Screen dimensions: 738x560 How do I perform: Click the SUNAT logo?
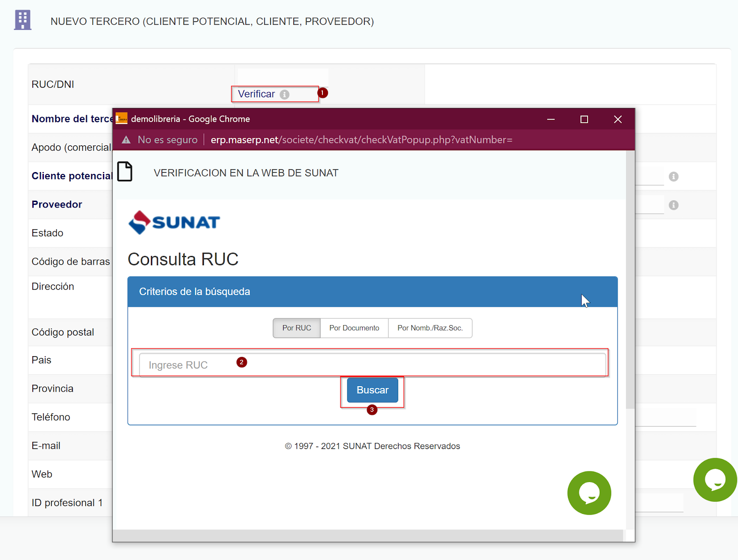click(174, 222)
